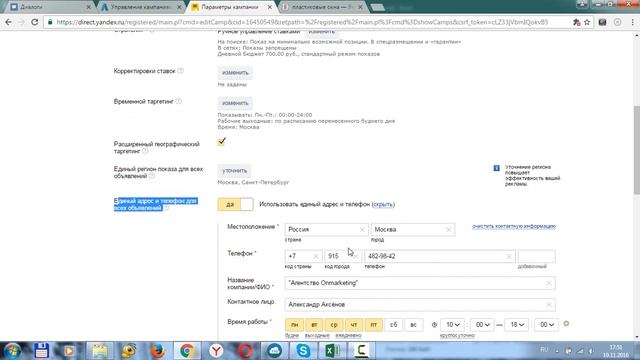Open end minutes dropdown after 18
The width and height of the screenshot is (640, 360).
546,325
